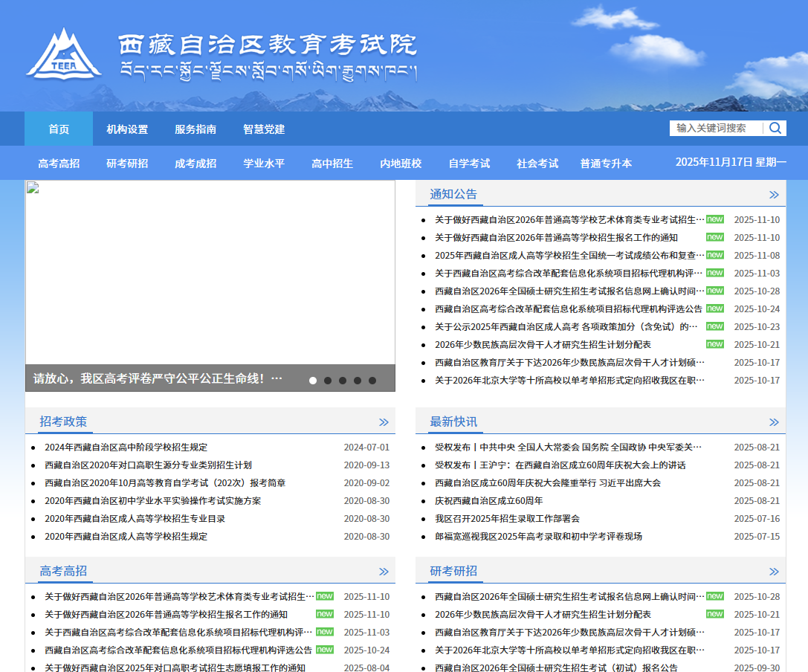The width and height of the screenshot is (808, 672).
Task: Open more 通知公告 via double-arrow icon
Action: 774,195
